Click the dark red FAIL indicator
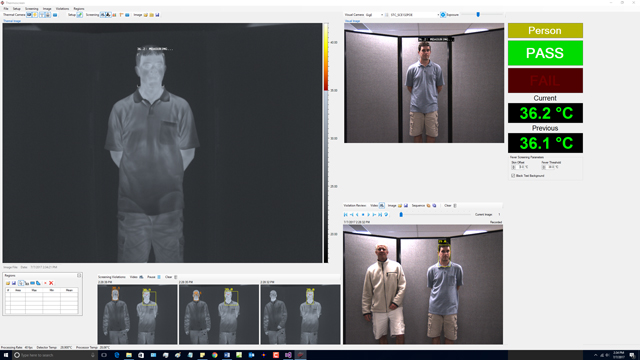The image size is (640, 360). [545, 80]
